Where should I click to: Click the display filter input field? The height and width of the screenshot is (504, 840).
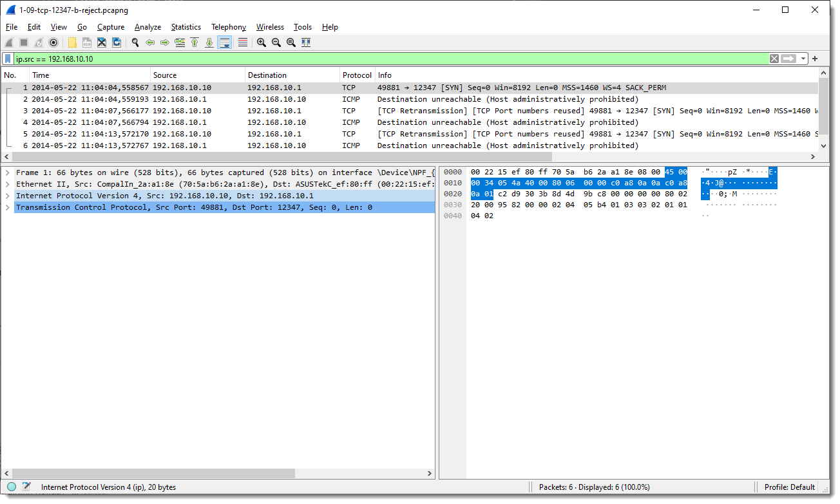(387, 59)
